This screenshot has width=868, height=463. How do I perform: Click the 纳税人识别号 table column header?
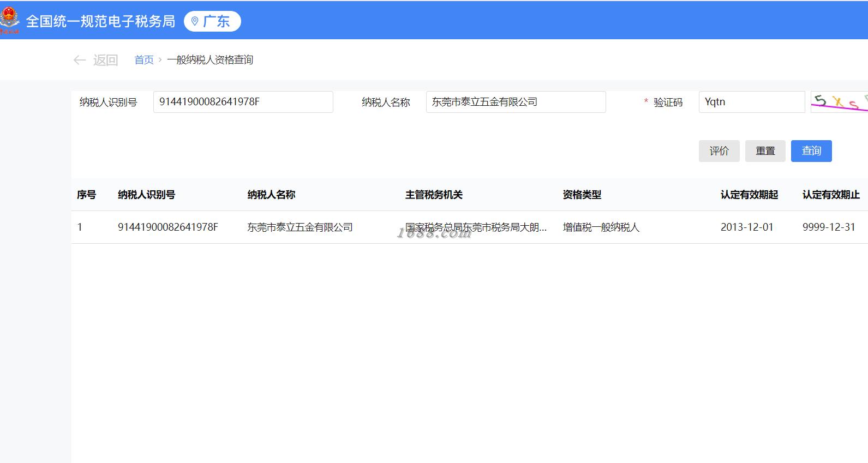146,195
